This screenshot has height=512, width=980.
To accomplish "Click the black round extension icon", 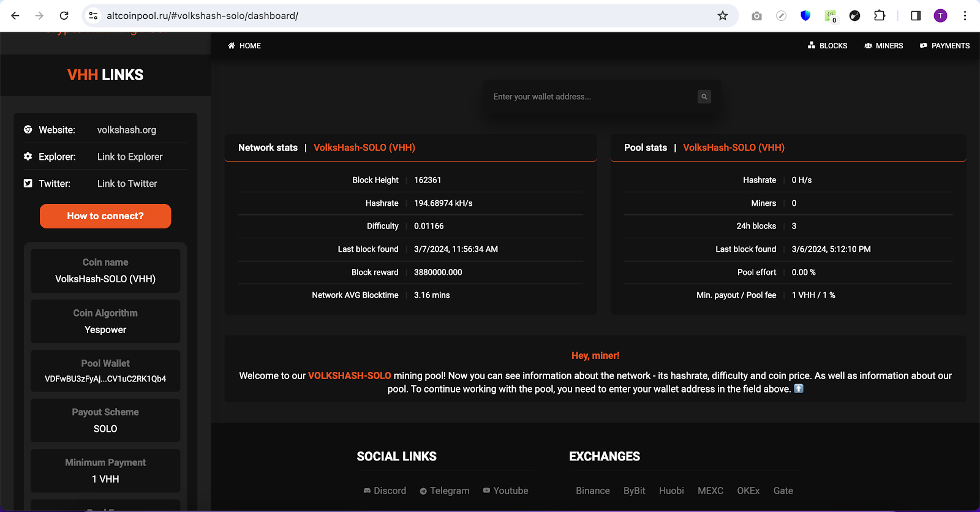I will (855, 16).
